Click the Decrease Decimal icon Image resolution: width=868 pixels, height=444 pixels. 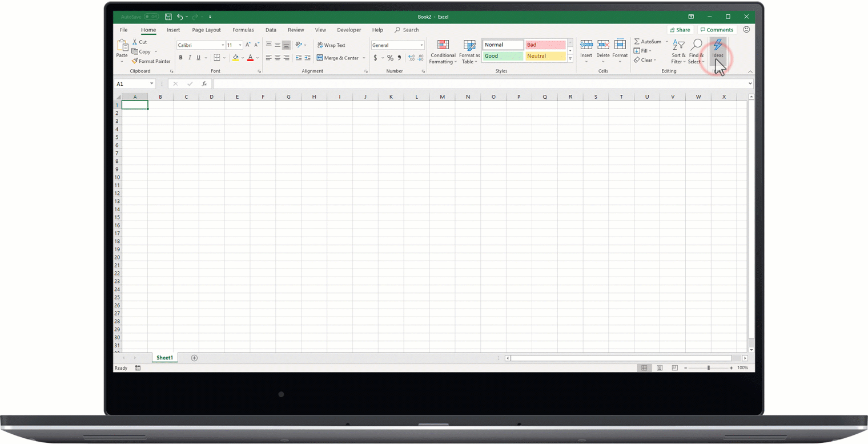click(x=421, y=58)
